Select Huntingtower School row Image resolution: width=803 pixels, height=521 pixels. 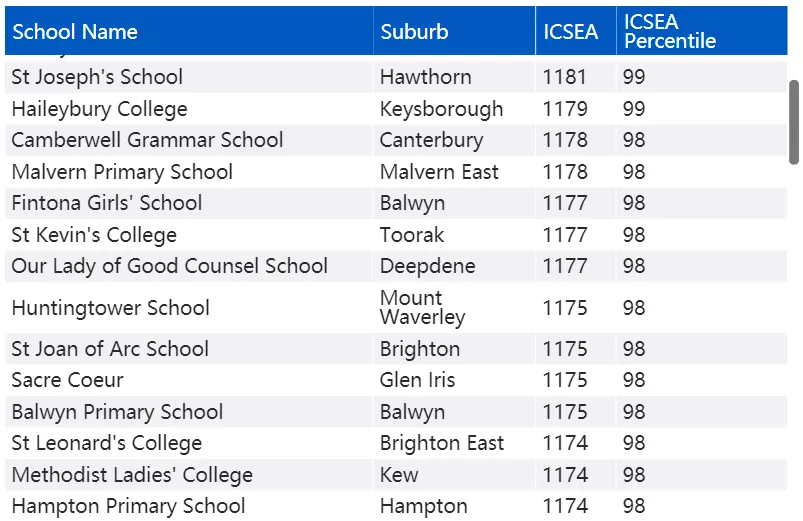(396, 308)
